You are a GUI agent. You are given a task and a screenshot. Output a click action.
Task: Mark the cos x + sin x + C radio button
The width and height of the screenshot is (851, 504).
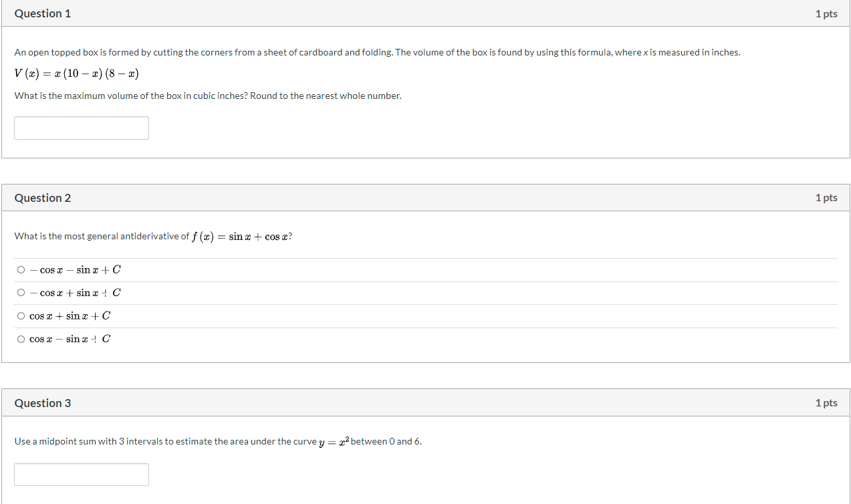(21, 316)
